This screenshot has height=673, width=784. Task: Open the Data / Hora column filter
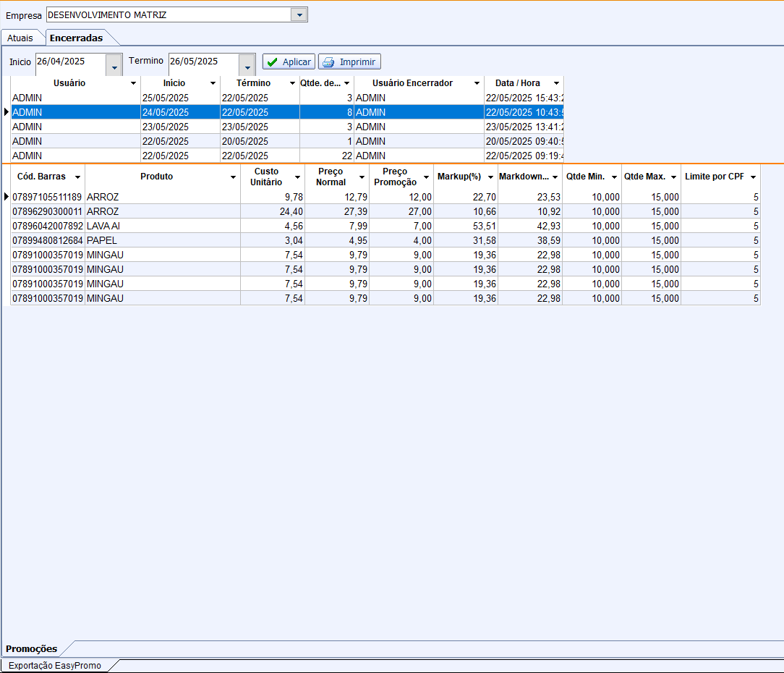pos(556,84)
